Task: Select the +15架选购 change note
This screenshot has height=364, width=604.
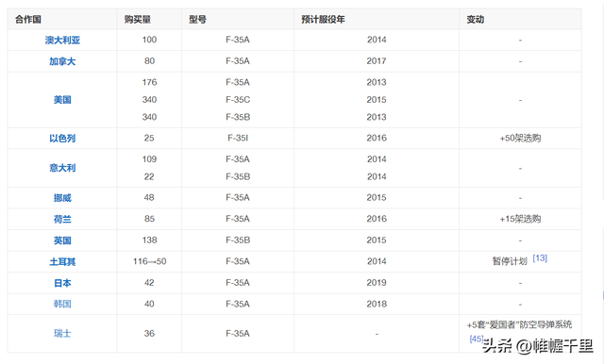Action: pyautogui.click(x=520, y=219)
